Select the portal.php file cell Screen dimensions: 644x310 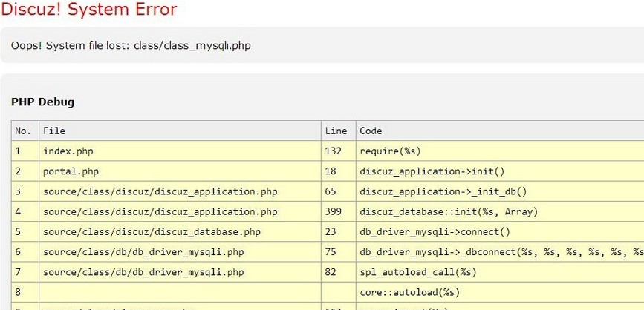[71, 171]
